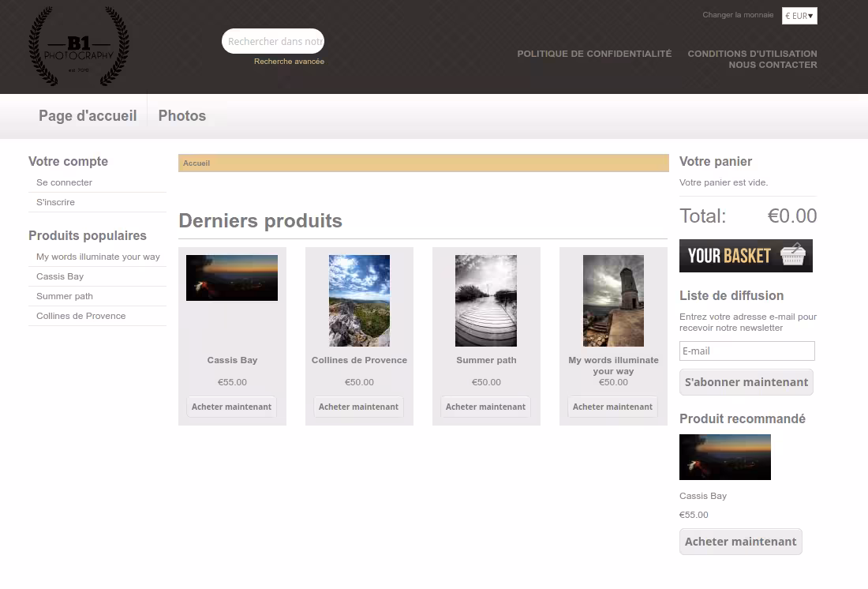Click the Summer path product photo
The height and width of the screenshot is (589, 868).
point(486,301)
